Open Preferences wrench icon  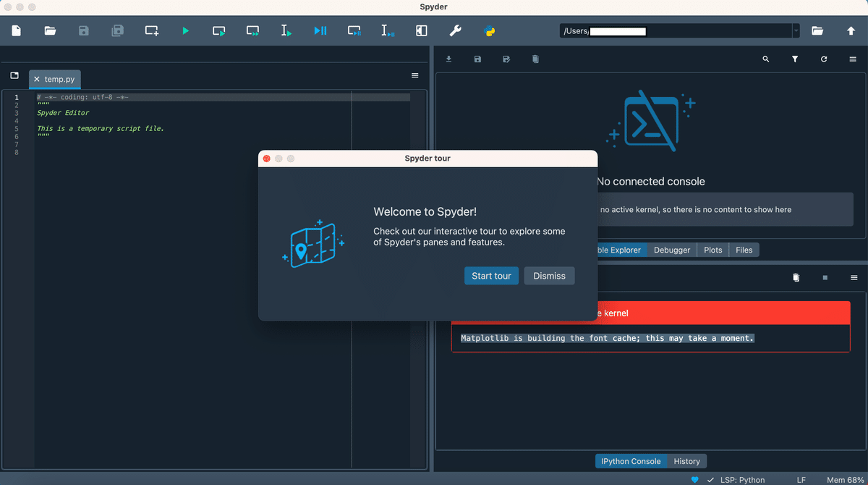coord(456,30)
